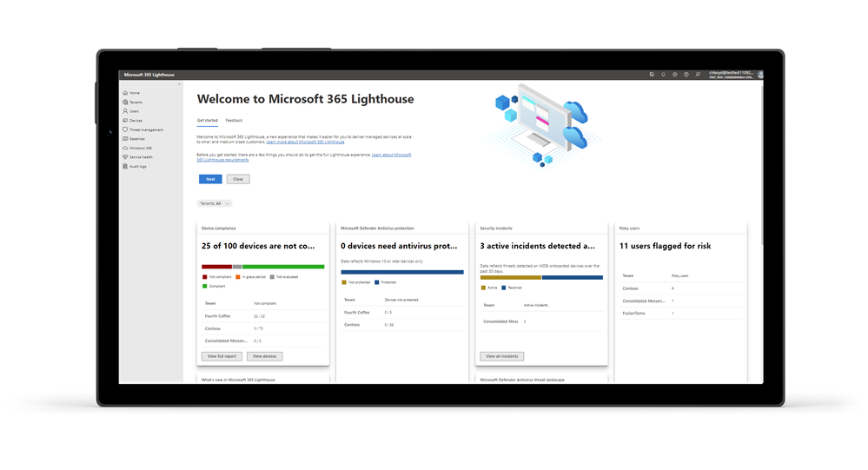The image size is (868, 470).
Task: Open Devices in the left navigation
Action: click(133, 120)
